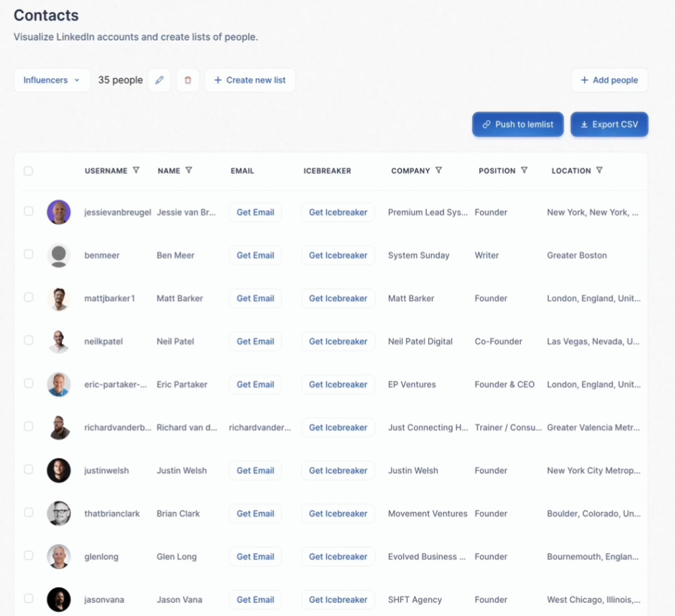The height and width of the screenshot is (616, 675).
Task: Open jessievanbreugel's profile avatar
Action: [x=59, y=212]
